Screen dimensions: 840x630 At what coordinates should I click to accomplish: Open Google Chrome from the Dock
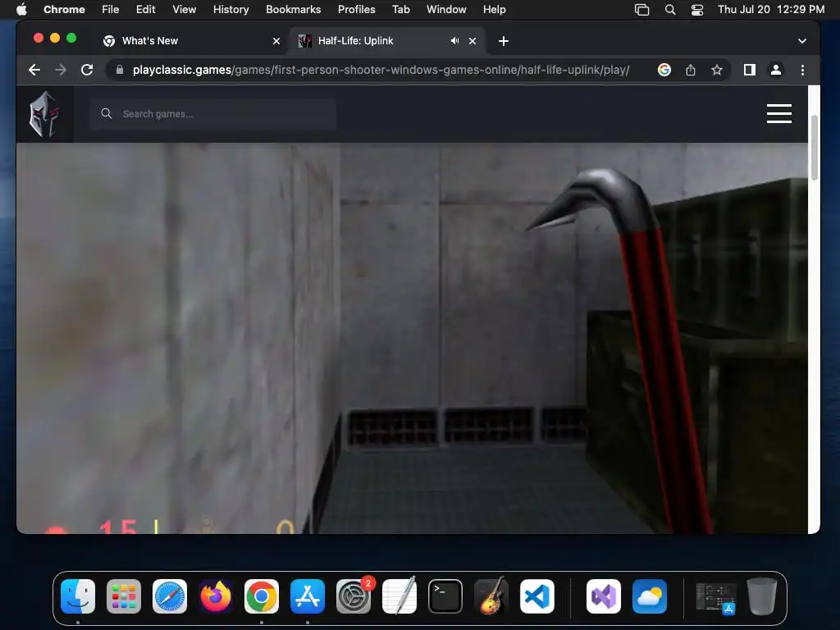[262, 596]
